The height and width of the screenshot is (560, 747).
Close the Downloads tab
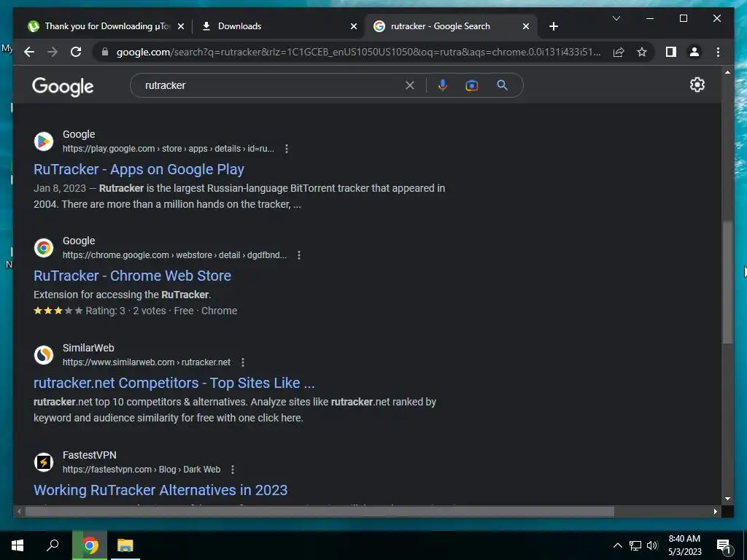(354, 26)
